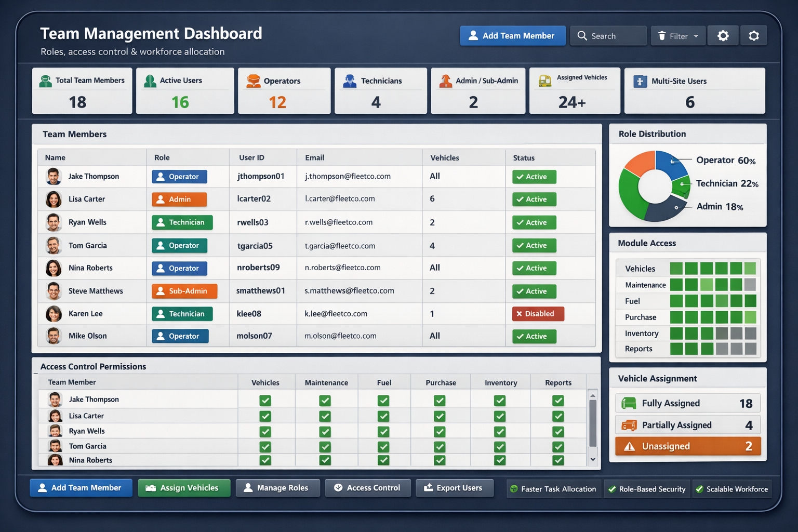Image resolution: width=798 pixels, height=532 pixels.
Task: Click the Add Team Member button
Action: pyautogui.click(x=512, y=35)
